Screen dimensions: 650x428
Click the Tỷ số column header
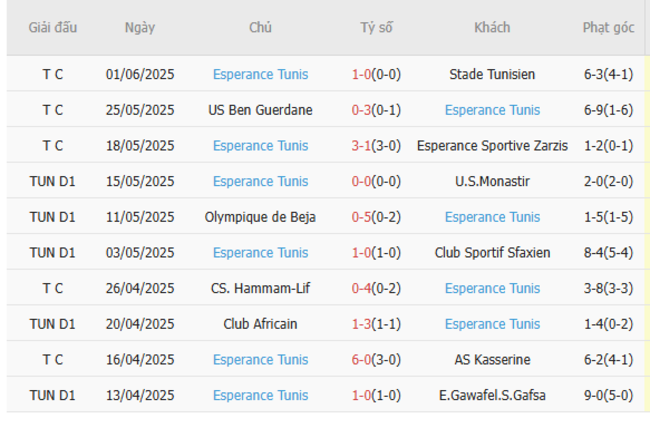[377, 28]
